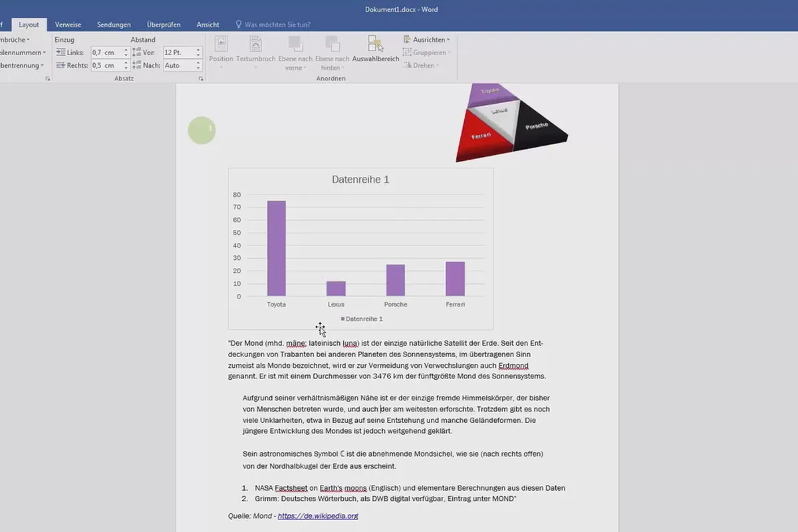Open the Ansicht tab
Viewport: 798px width, 532px height.
coord(208,25)
